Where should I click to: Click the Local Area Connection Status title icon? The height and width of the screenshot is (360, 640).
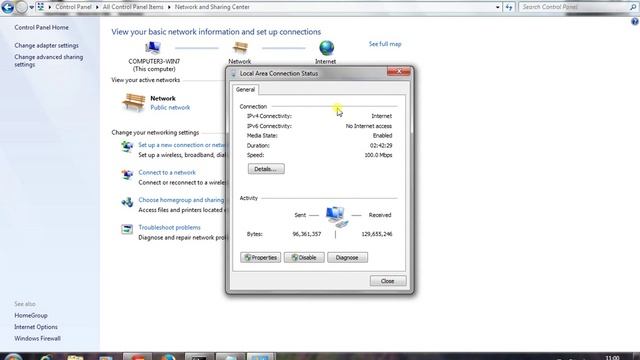233,74
